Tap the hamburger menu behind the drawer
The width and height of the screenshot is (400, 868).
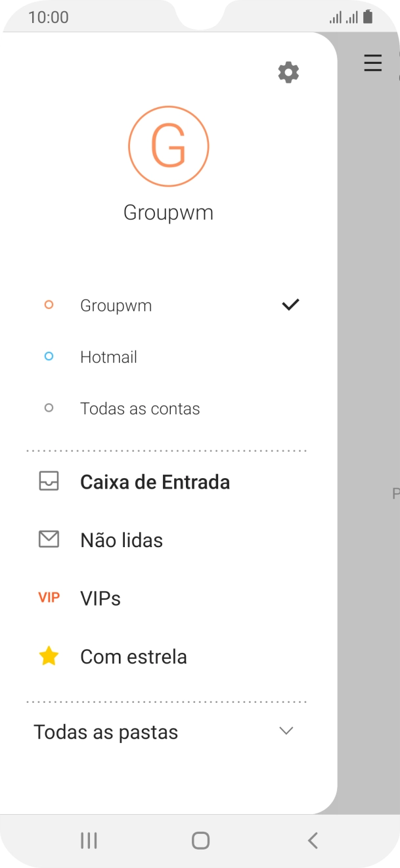click(x=372, y=63)
